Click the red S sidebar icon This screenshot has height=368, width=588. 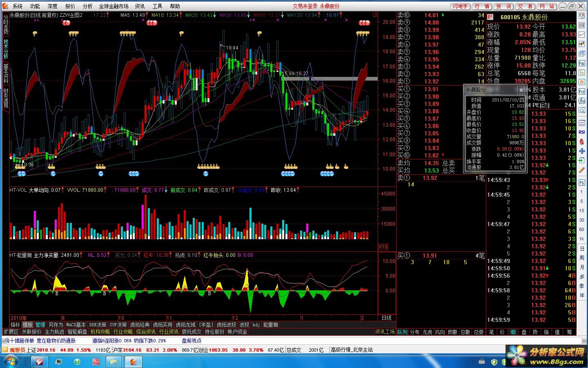pyautogui.click(x=581, y=141)
